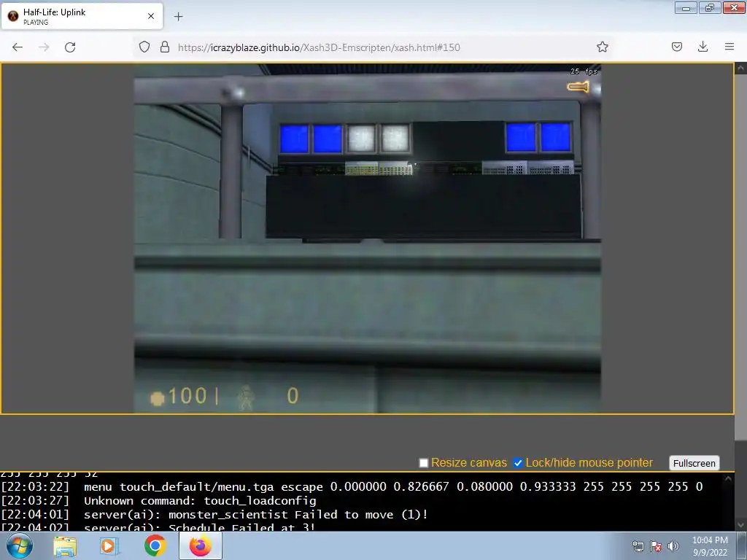
Task: Click the flashlight icon in game HUD
Action: [578, 87]
